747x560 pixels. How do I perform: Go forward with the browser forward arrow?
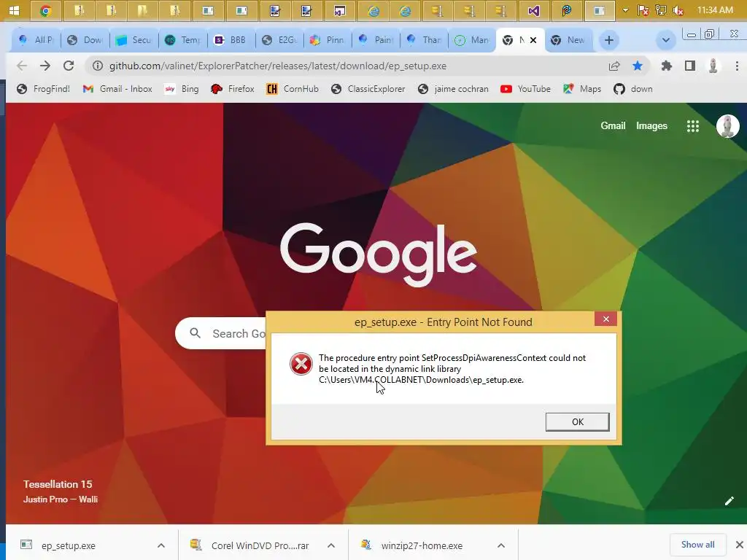pyautogui.click(x=45, y=66)
